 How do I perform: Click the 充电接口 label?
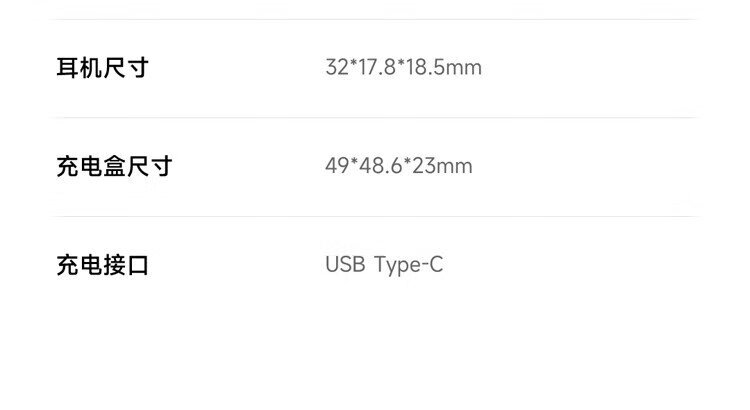(x=102, y=265)
